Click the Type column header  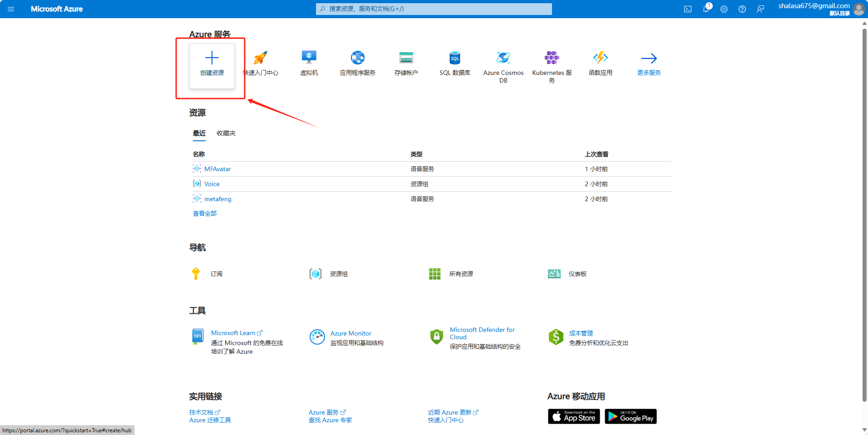(x=417, y=154)
